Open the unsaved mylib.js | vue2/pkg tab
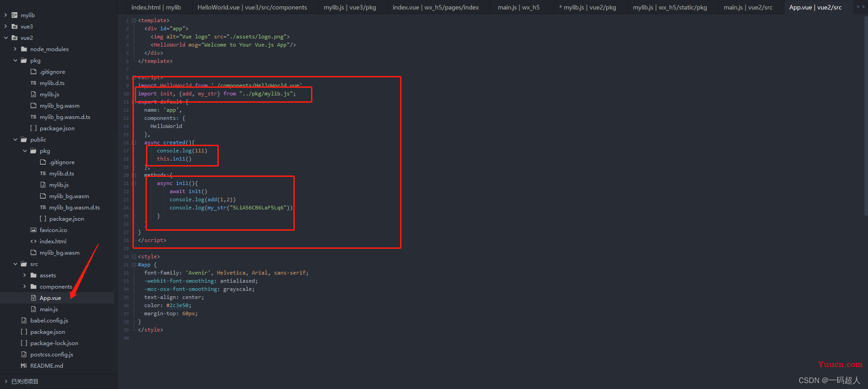 coord(587,7)
